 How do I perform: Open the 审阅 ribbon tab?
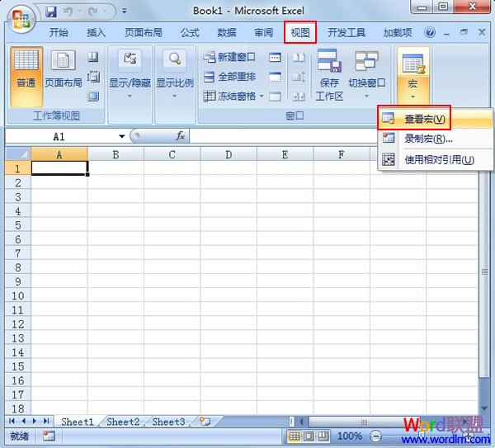pyautogui.click(x=264, y=32)
